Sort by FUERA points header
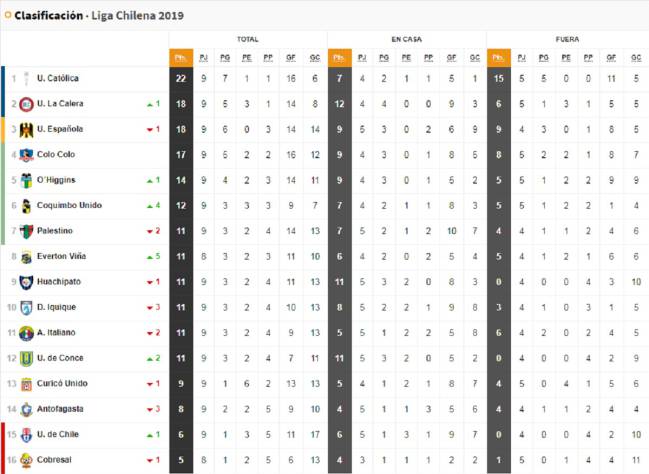Viewport: 649px width, 474px height. click(498, 58)
